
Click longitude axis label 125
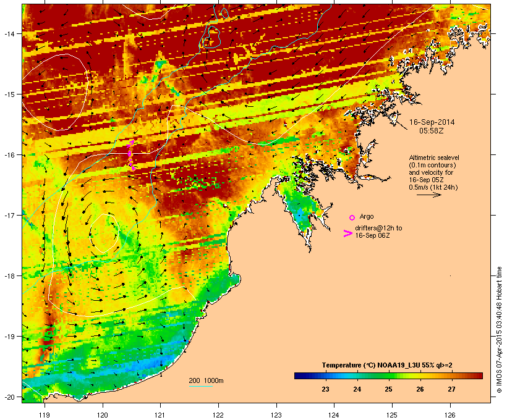pos(392,415)
